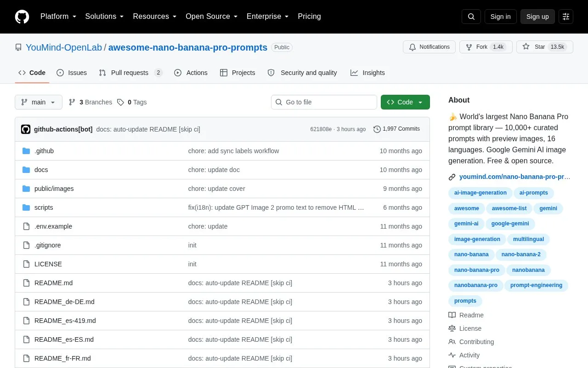Click the Sign up button
This screenshot has width=588, height=368.
[x=537, y=17]
